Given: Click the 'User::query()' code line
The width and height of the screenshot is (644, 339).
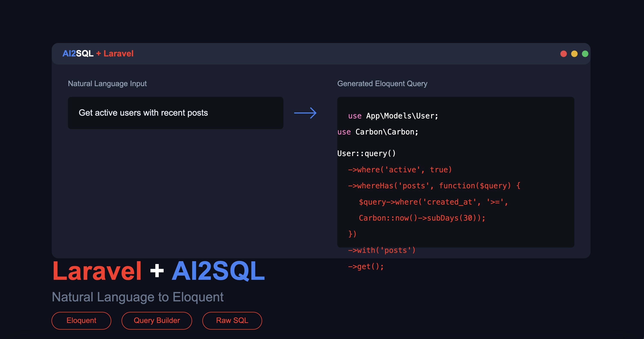Looking at the screenshot, I should 367,153.
